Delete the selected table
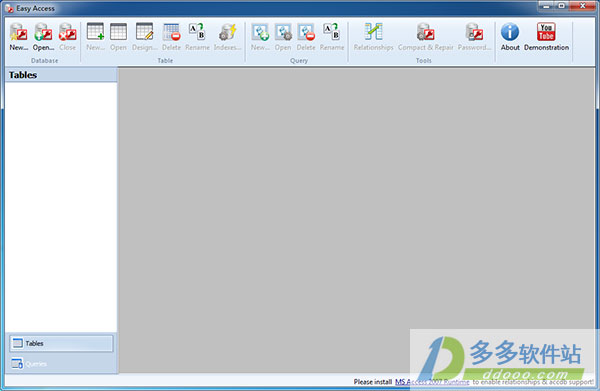Screen dimensions: 600x391 [171, 37]
